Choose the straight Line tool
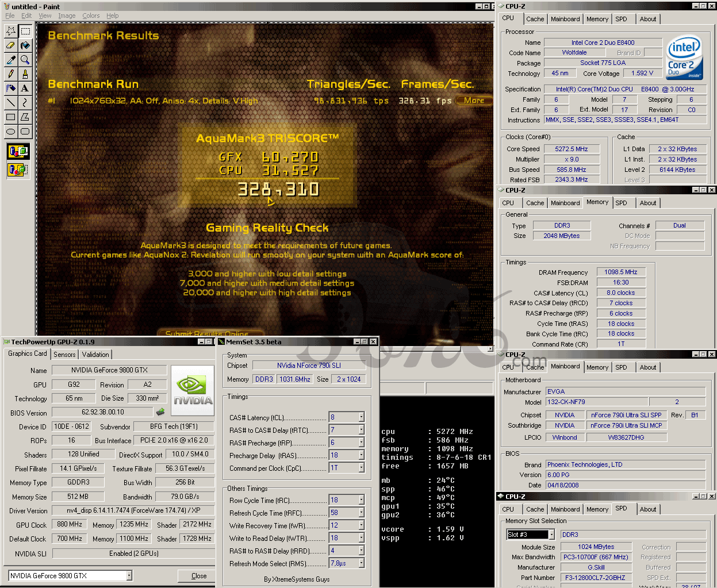The width and height of the screenshot is (717, 588). pos(11,102)
